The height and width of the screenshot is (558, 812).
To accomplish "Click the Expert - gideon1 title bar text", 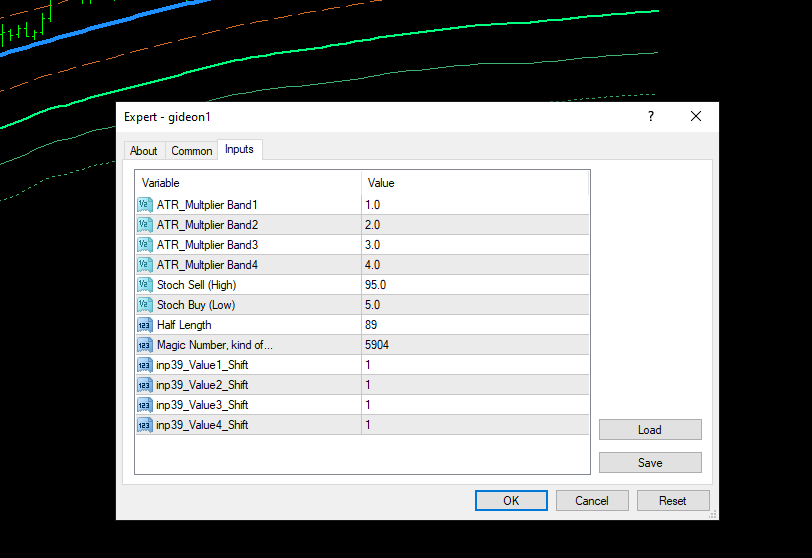I will (167, 117).
